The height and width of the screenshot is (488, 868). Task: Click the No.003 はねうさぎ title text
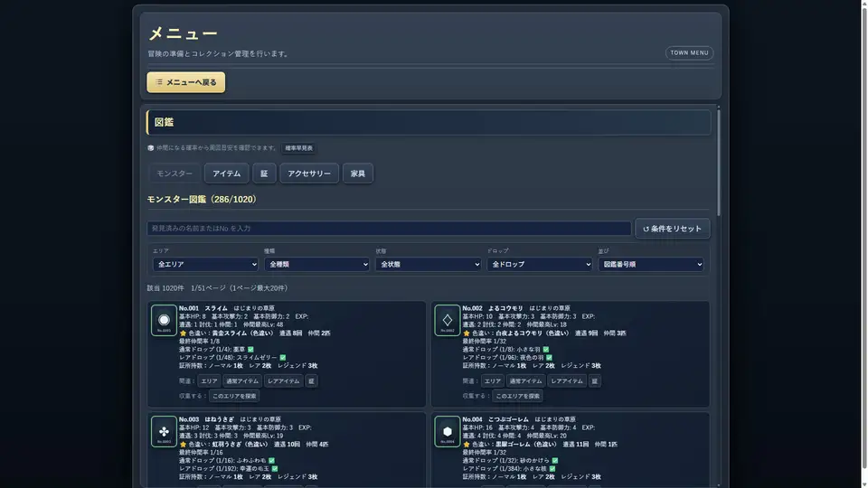click(x=206, y=419)
